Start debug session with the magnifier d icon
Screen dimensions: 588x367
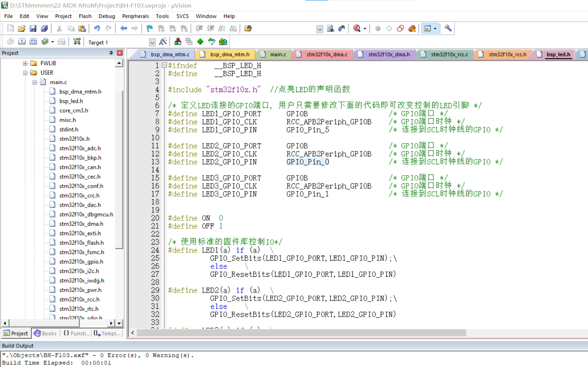click(x=357, y=28)
